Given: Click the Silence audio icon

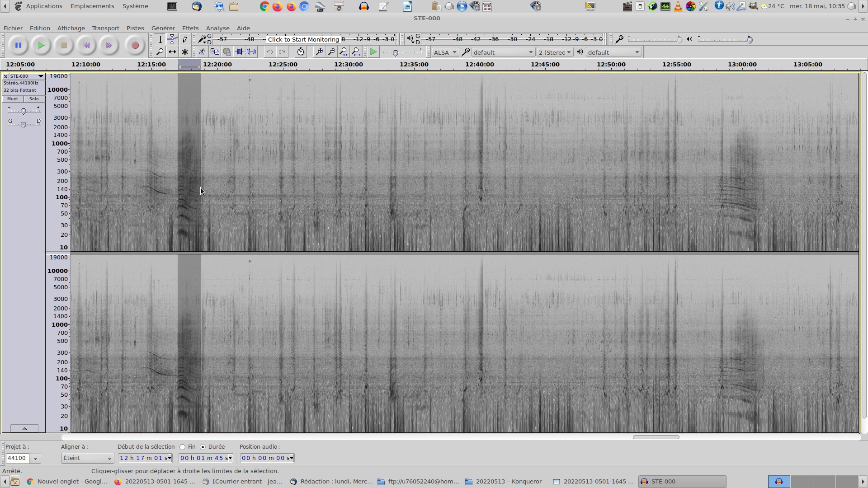Looking at the screenshot, I should click(x=251, y=52).
